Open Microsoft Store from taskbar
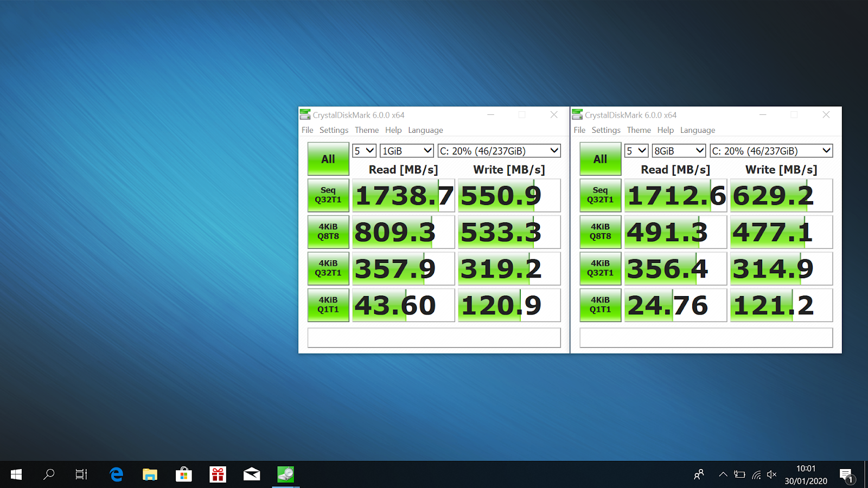Image resolution: width=868 pixels, height=488 pixels. coord(184,474)
